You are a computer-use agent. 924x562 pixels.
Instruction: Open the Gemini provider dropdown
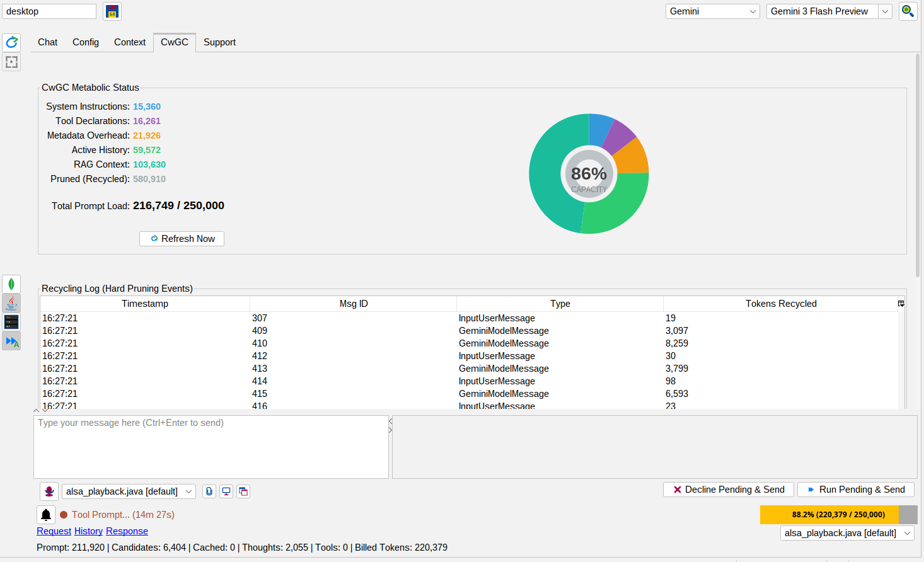712,11
